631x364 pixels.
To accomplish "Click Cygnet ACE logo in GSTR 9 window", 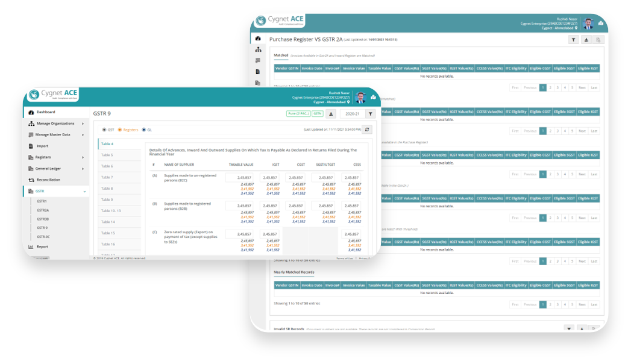I will click(x=53, y=94).
